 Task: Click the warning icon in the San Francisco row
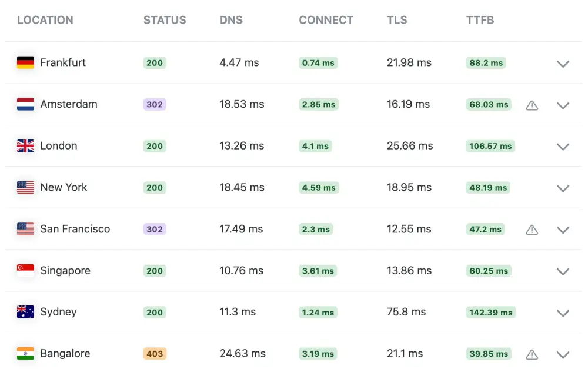(532, 230)
